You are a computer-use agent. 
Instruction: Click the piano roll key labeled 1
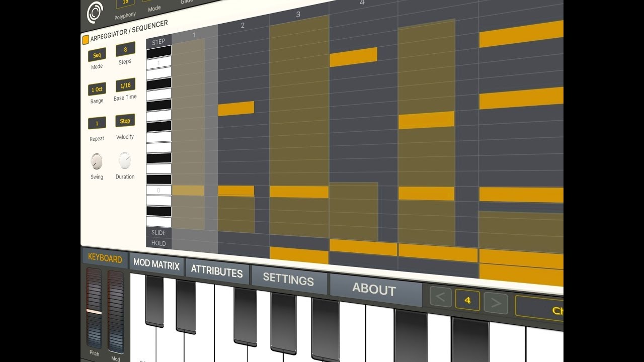pyautogui.click(x=158, y=62)
